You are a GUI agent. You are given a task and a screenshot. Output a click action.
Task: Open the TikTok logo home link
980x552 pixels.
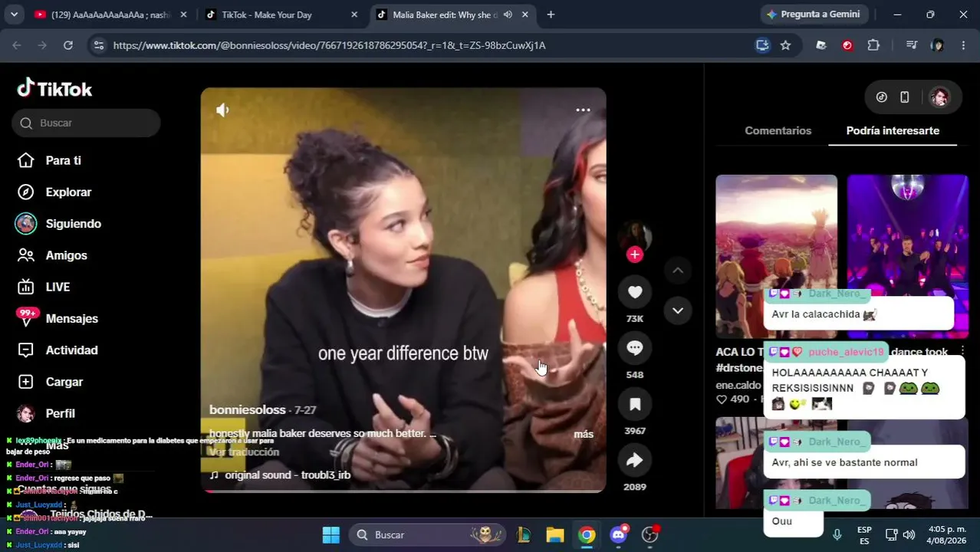pyautogui.click(x=54, y=89)
